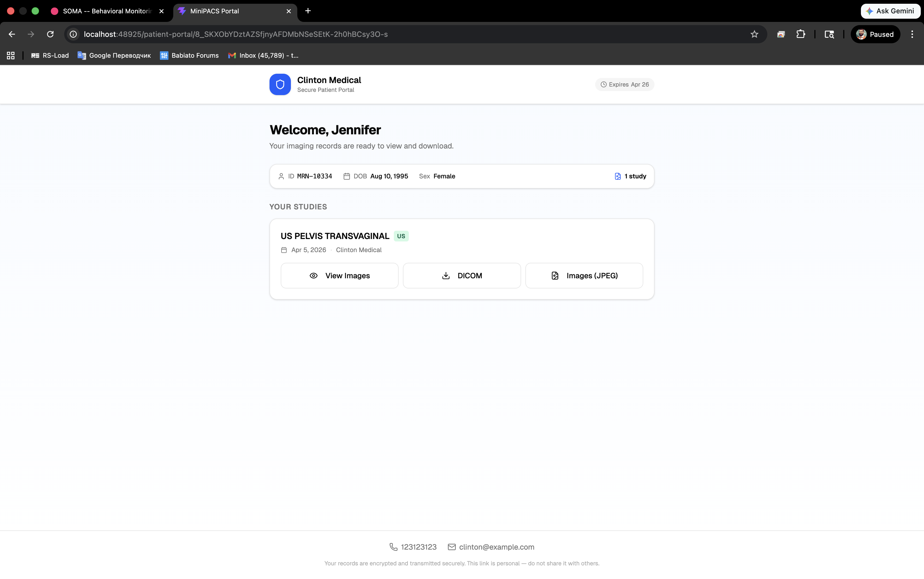Open Chrome three-dot menu
This screenshot has height=579, width=924.
click(x=912, y=34)
